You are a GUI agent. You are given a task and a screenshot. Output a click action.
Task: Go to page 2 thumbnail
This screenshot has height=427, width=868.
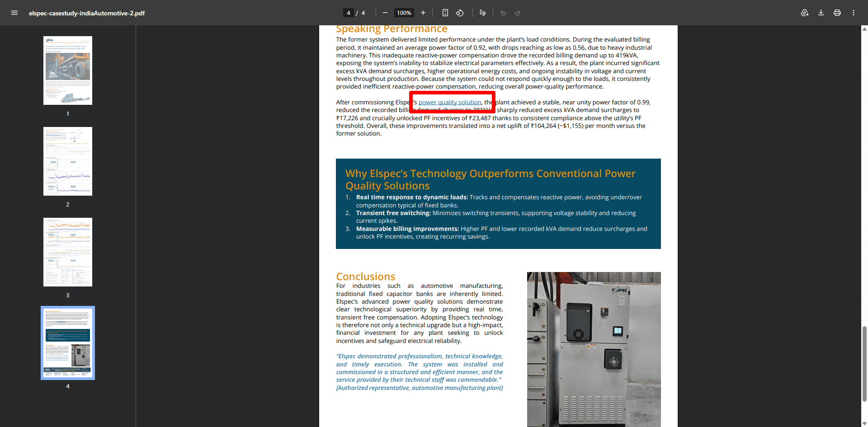68,161
